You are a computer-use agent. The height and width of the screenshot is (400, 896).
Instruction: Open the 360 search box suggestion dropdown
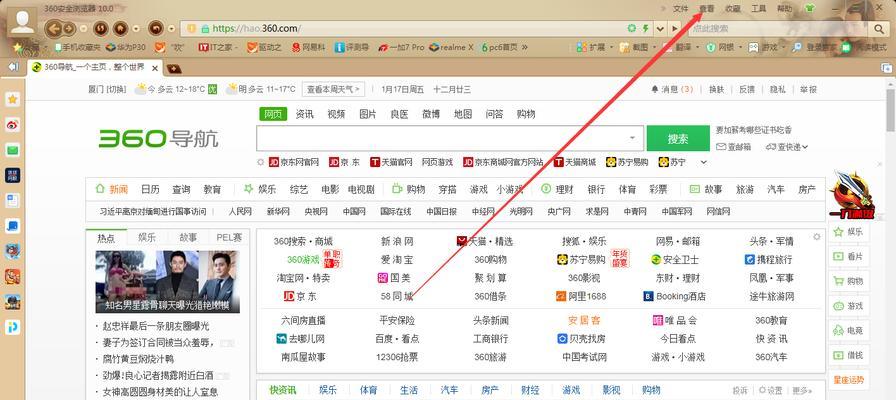[633, 138]
